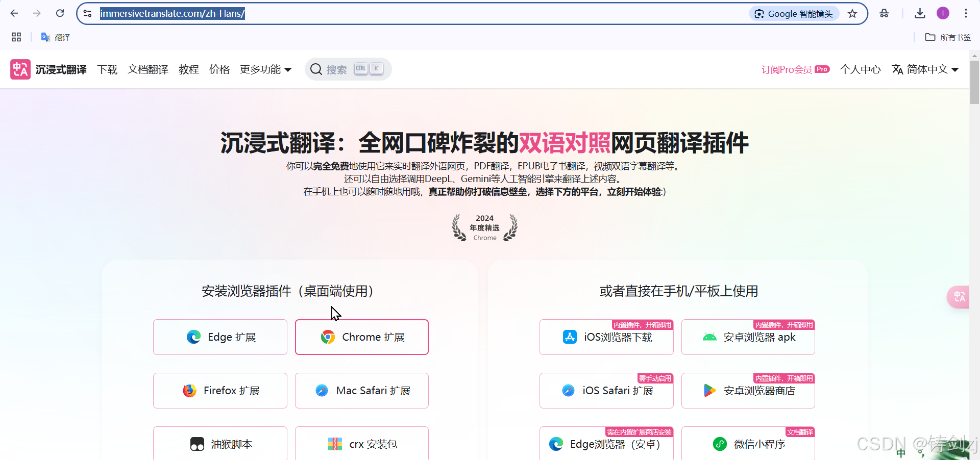Screen dimensions: 980x460
Task: Open the 下载 nav item
Action: coord(107,69)
